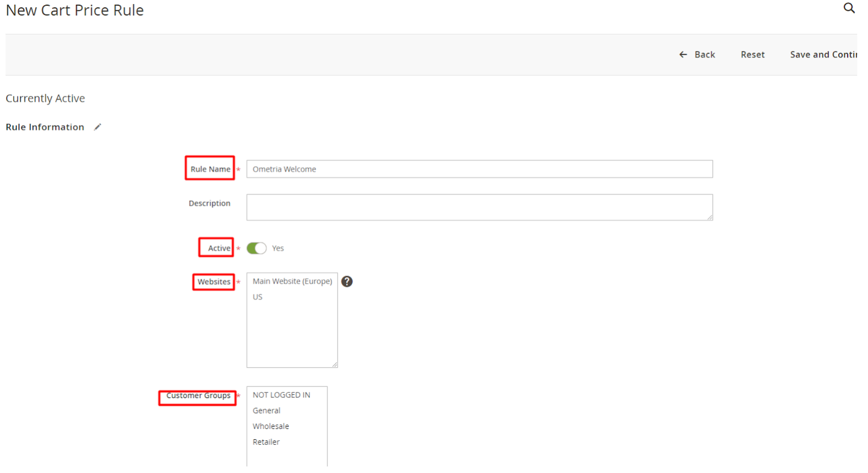Click the Back arrow icon

pos(683,55)
